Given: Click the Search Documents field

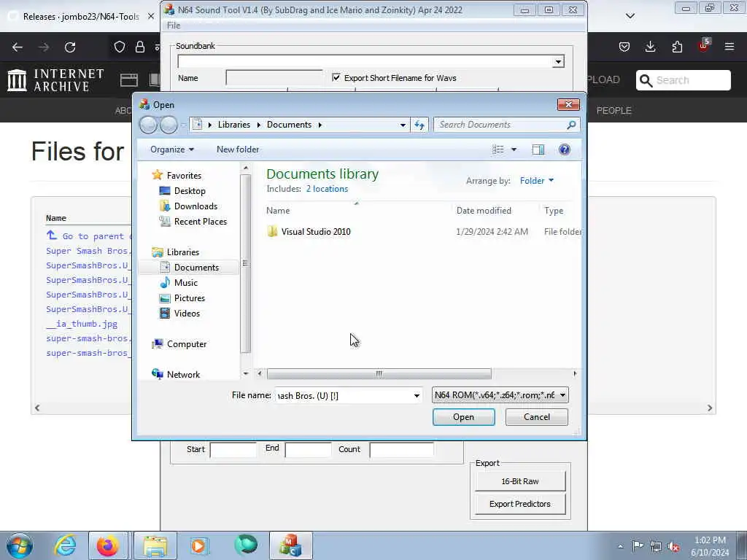Looking at the screenshot, I should point(500,125).
